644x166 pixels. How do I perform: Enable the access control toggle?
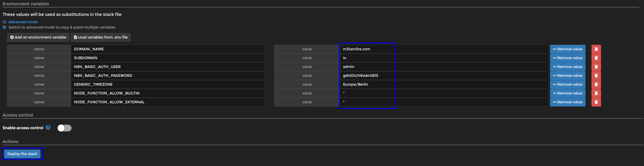[x=64, y=128]
